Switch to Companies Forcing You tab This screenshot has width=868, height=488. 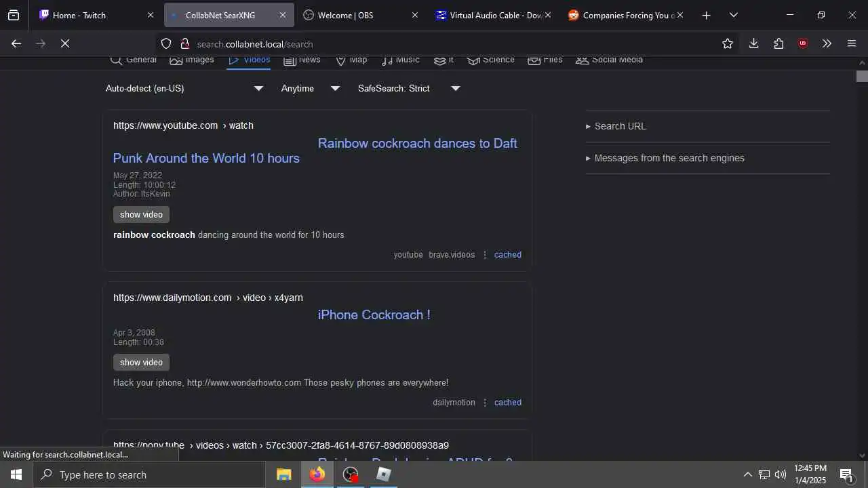[626, 15]
